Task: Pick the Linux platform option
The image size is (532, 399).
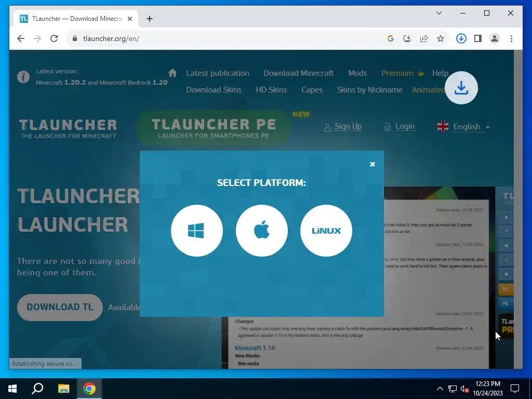Action: [326, 231]
